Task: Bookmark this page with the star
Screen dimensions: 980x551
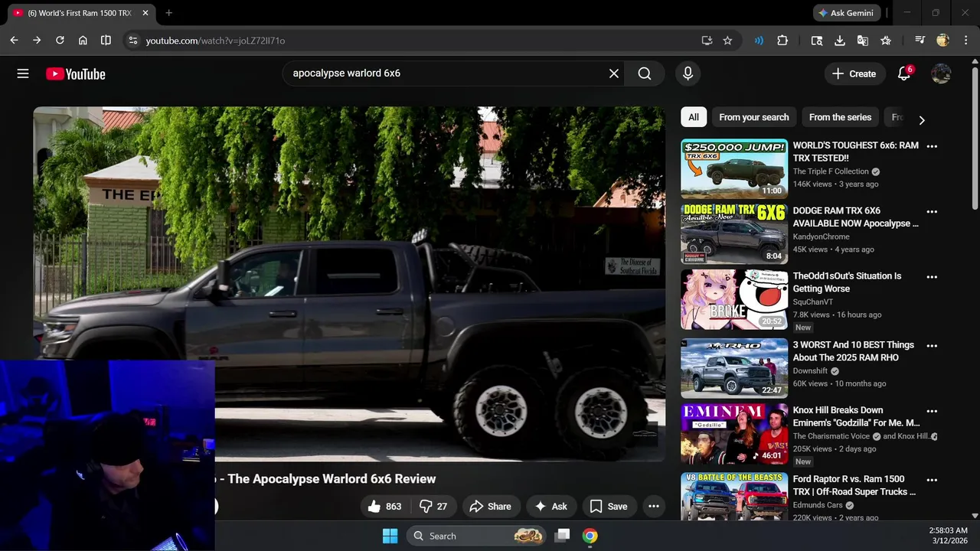Action: (727, 41)
